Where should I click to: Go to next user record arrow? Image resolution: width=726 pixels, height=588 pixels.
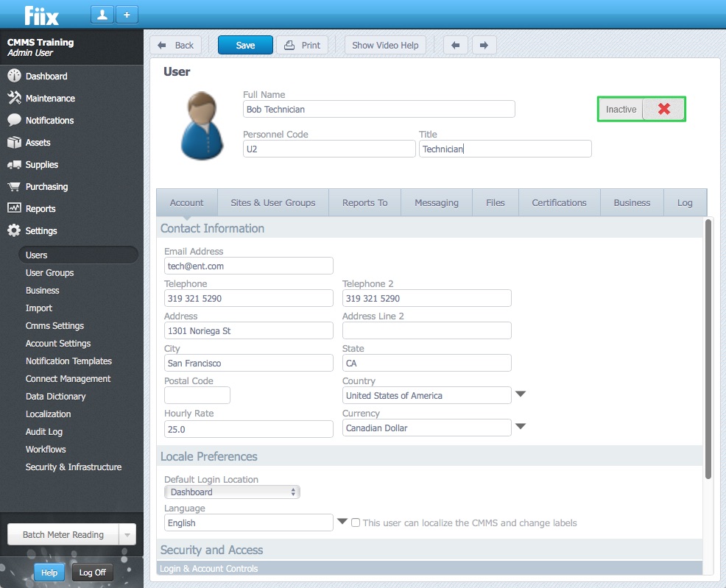[484, 46]
